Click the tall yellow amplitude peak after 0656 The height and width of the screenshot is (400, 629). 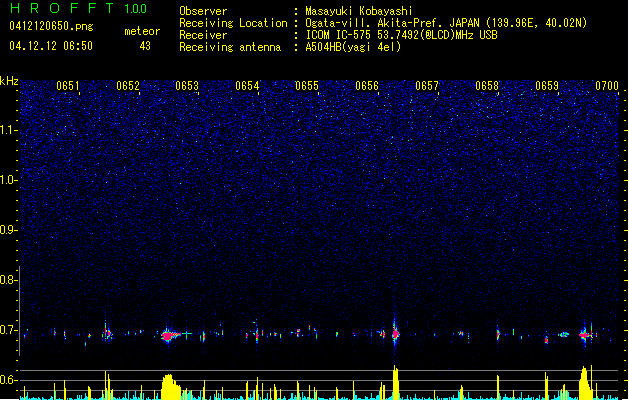point(396,382)
